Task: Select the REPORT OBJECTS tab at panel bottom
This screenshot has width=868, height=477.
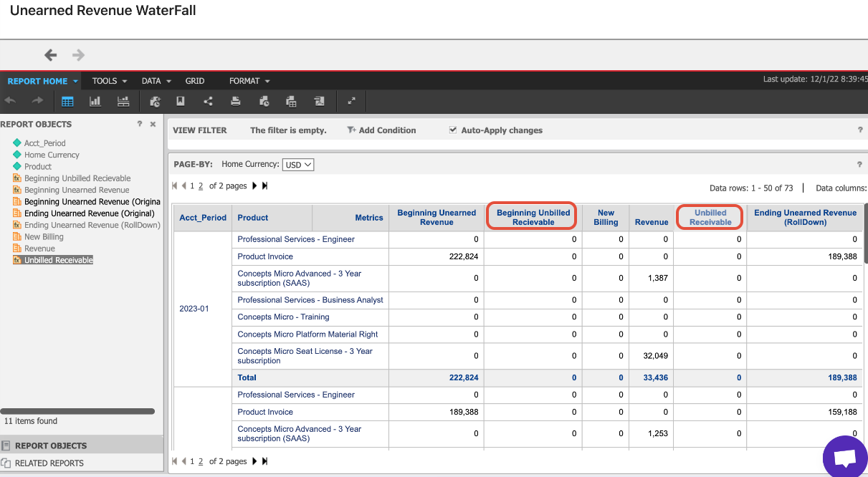Action: pos(82,445)
